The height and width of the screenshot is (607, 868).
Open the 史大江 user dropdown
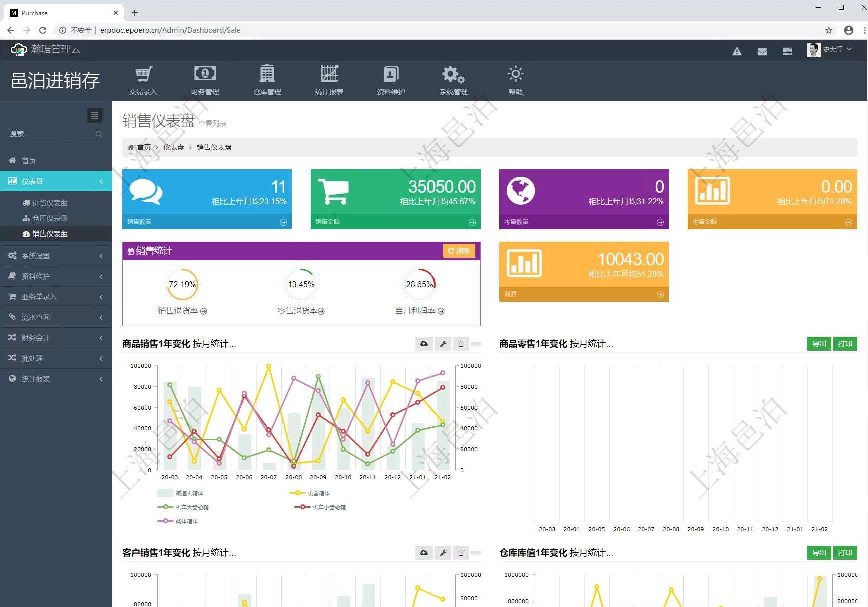(829, 50)
